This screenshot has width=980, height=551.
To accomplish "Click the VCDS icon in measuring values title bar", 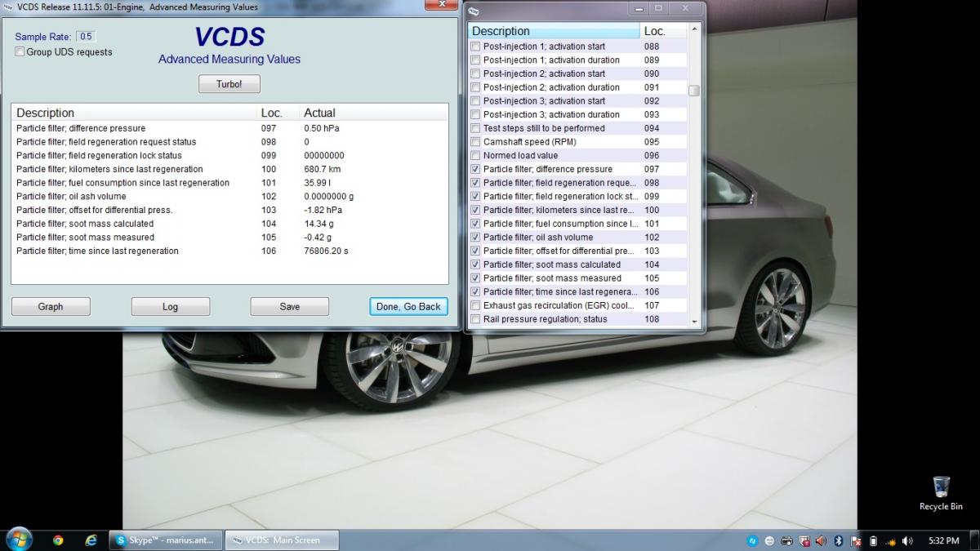I will [x=8, y=7].
